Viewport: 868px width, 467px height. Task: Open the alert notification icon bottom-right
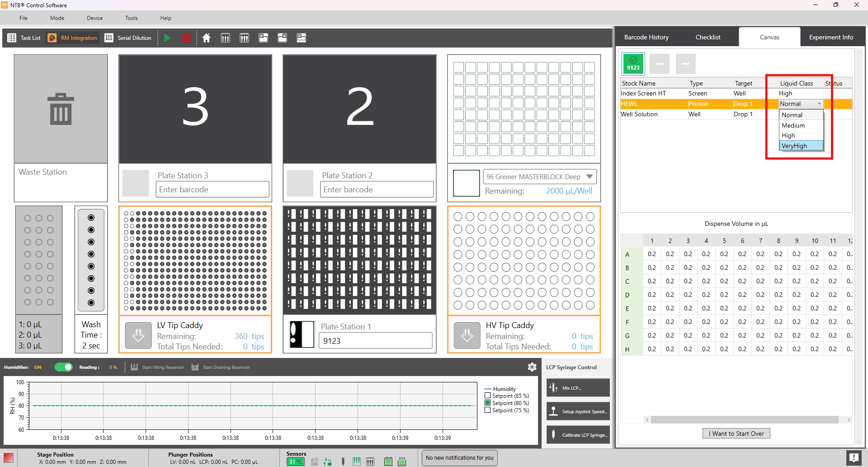[x=854, y=458]
